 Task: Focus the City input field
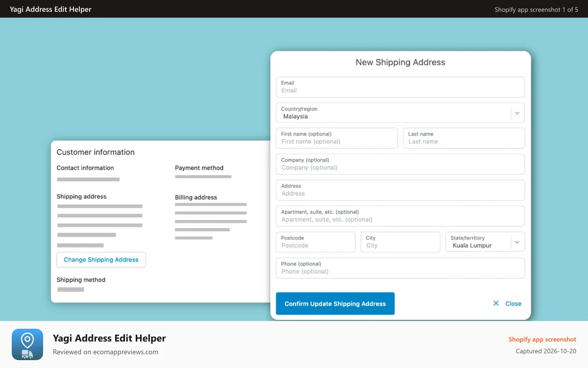pos(400,242)
